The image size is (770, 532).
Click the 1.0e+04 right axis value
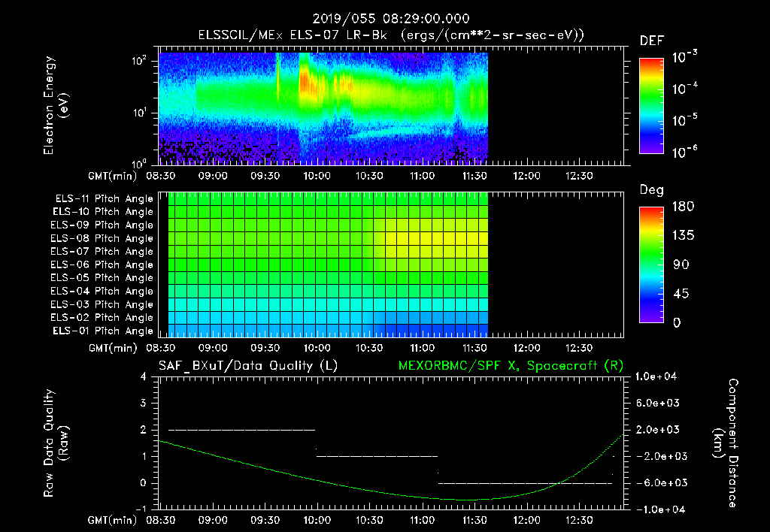coord(656,377)
